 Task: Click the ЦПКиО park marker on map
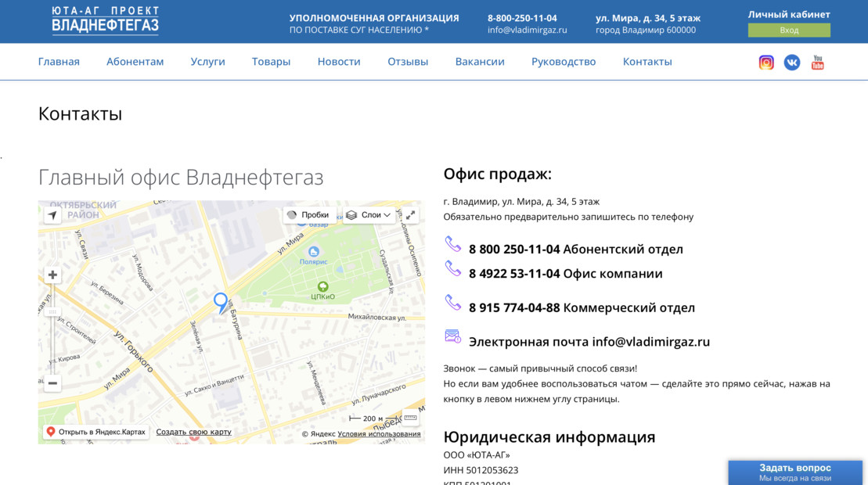tap(322, 286)
